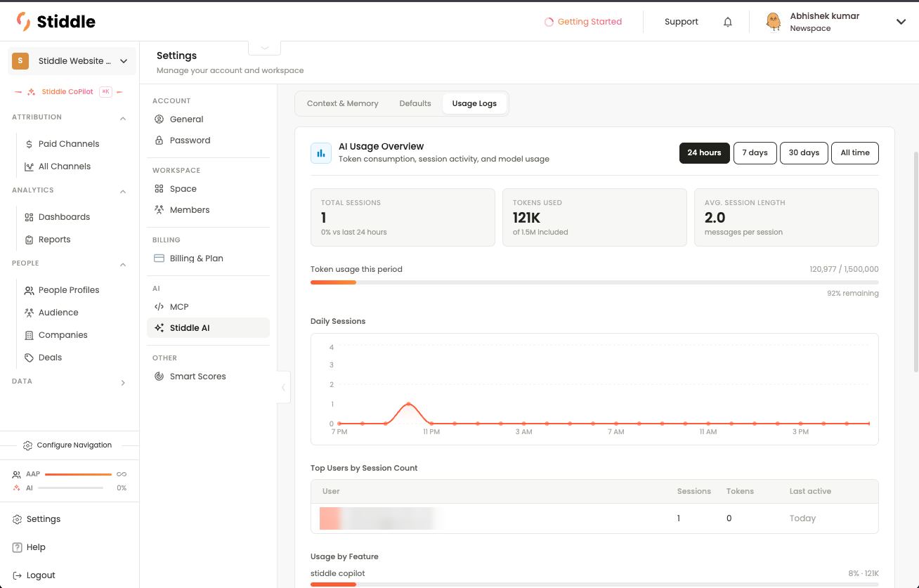The width and height of the screenshot is (919, 588).
Task: Open the Usage Logs tab
Action: click(474, 103)
